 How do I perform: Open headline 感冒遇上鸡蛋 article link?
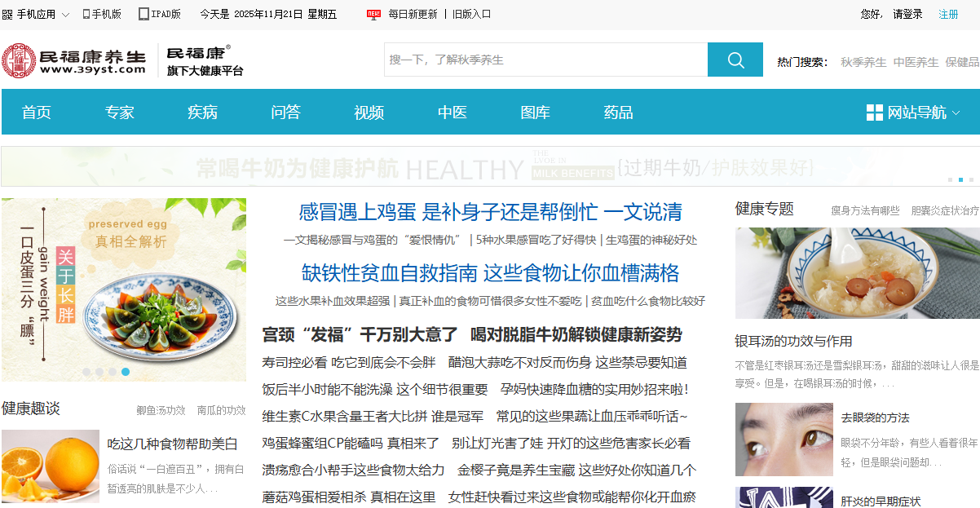pos(490,212)
